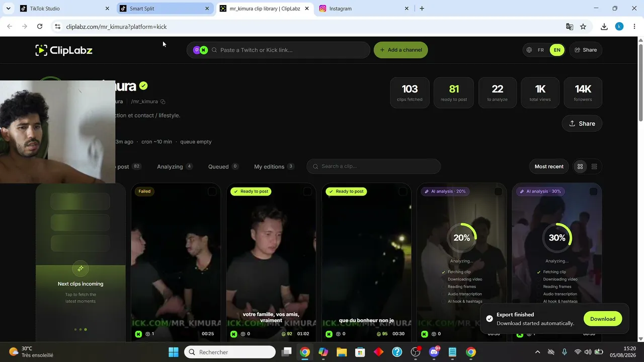Image resolution: width=644 pixels, height=362 pixels.
Task: Click the microphone icon in system tray
Action: click(x=565, y=352)
